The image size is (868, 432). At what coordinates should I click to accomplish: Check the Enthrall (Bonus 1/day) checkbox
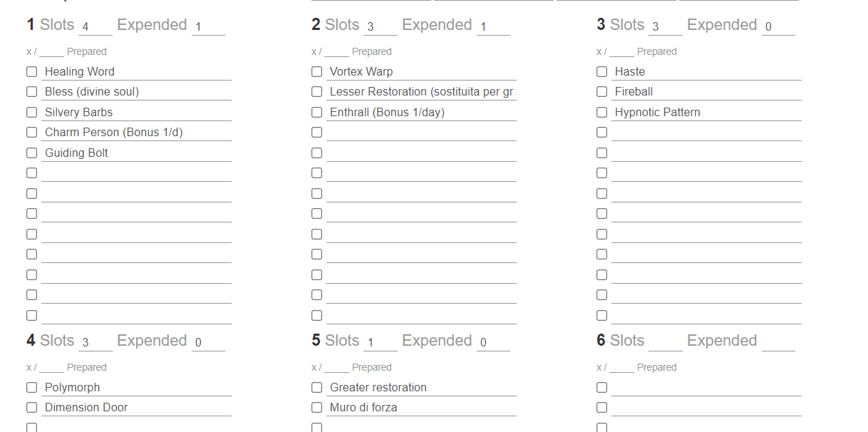[316, 112]
